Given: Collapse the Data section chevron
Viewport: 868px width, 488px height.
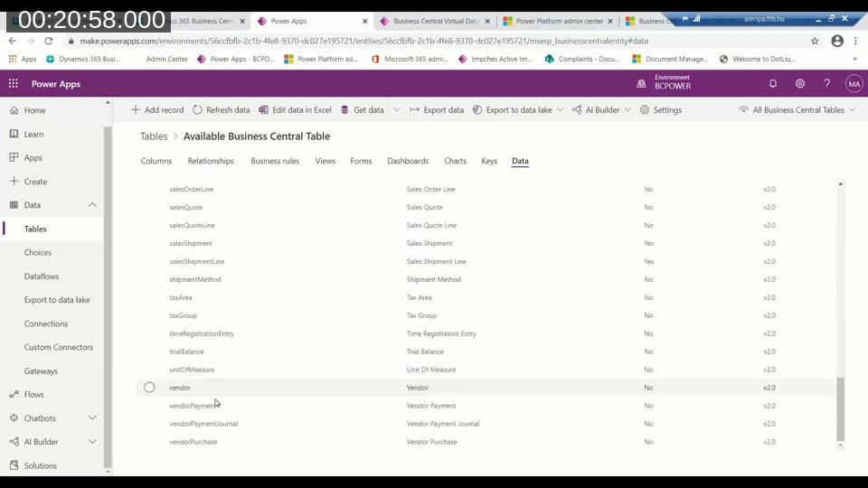Looking at the screenshot, I should pos(92,205).
